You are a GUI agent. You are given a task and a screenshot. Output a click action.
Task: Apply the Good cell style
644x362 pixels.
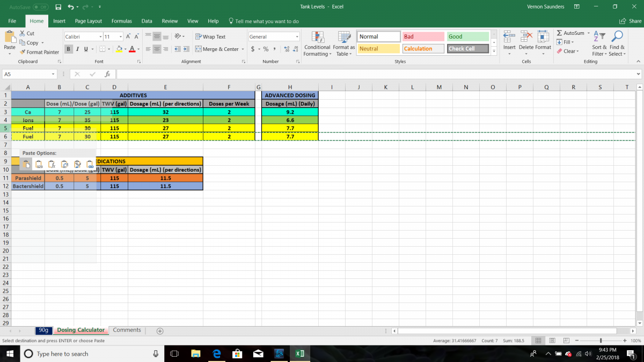(x=468, y=36)
